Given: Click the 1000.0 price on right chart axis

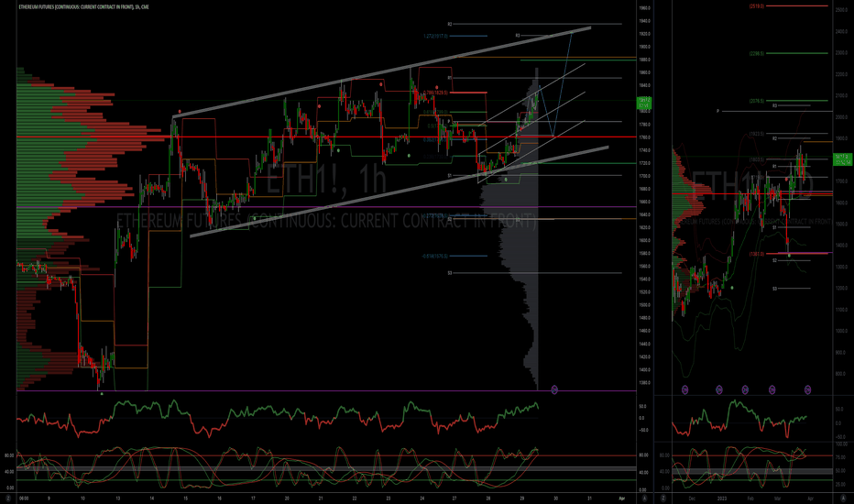Looking at the screenshot, I should click(x=840, y=331).
